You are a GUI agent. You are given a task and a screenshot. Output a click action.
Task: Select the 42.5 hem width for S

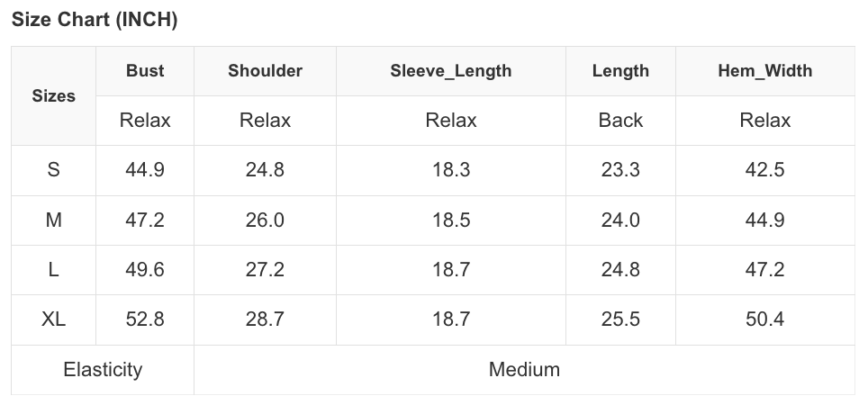764,170
